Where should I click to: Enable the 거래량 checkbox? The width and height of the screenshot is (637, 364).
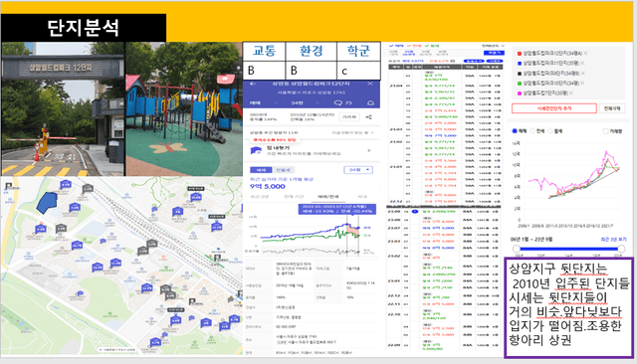tap(605, 131)
